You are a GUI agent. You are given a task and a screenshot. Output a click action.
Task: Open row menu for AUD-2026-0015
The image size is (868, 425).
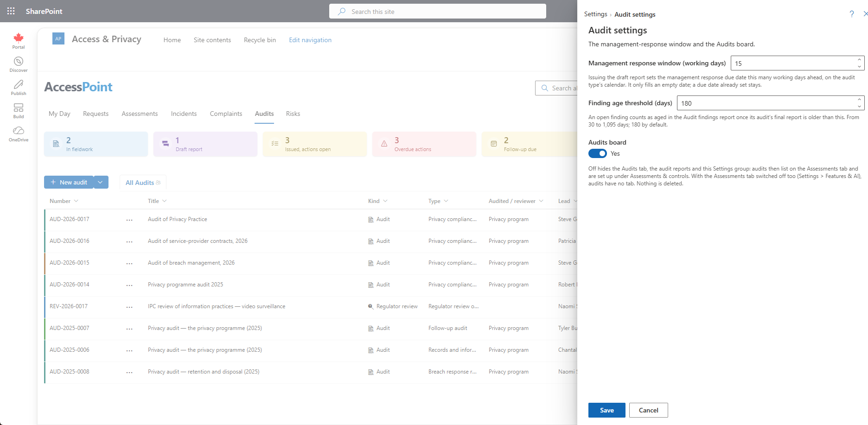(129, 263)
